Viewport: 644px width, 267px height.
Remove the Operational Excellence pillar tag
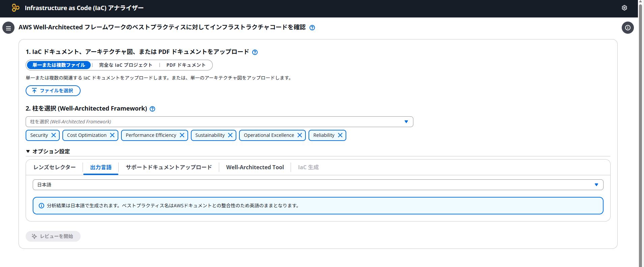[300, 135]
